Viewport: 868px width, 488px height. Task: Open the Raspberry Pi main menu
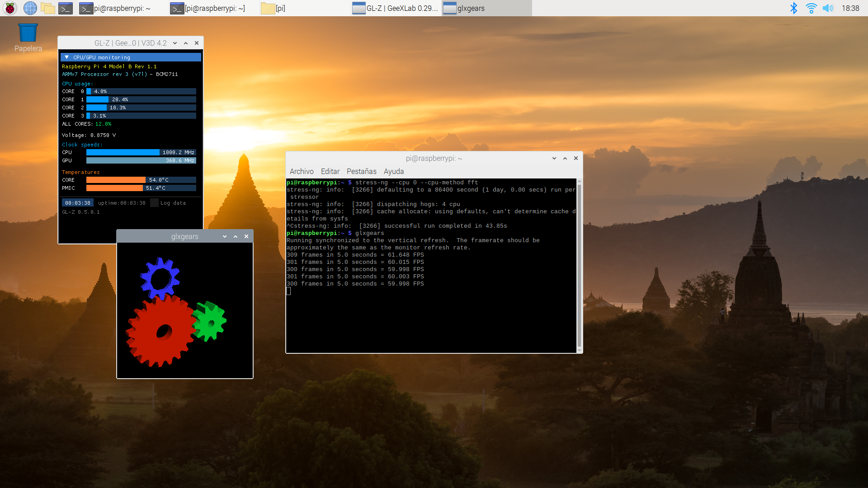pyautogui.click(x=10, y=8)
